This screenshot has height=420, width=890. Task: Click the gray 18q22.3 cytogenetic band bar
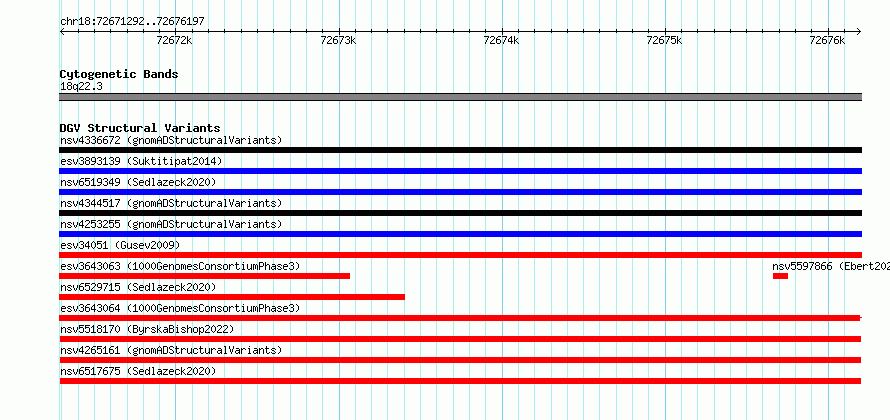[461, 97]
